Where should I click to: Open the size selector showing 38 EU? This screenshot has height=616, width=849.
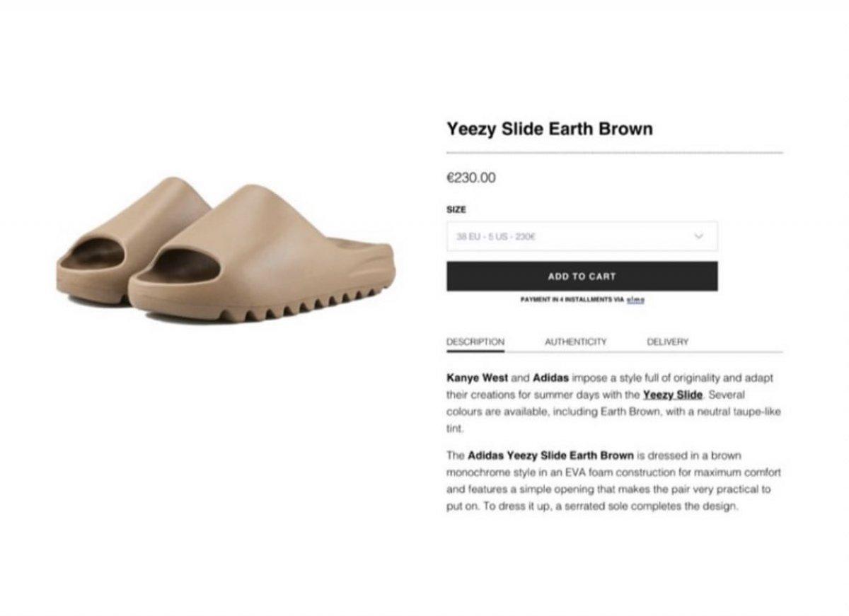[x=566, y=236]
